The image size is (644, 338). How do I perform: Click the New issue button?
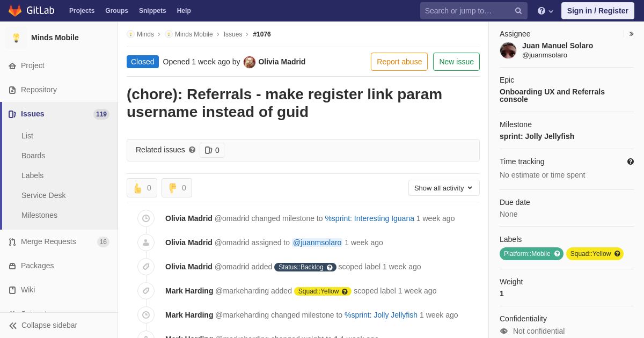coord(456,62)
